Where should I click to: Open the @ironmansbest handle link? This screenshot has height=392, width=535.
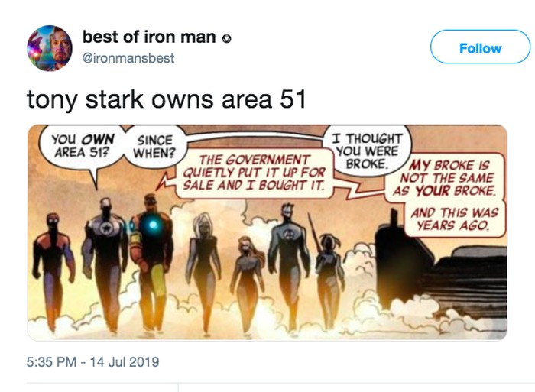coord(128,58)
